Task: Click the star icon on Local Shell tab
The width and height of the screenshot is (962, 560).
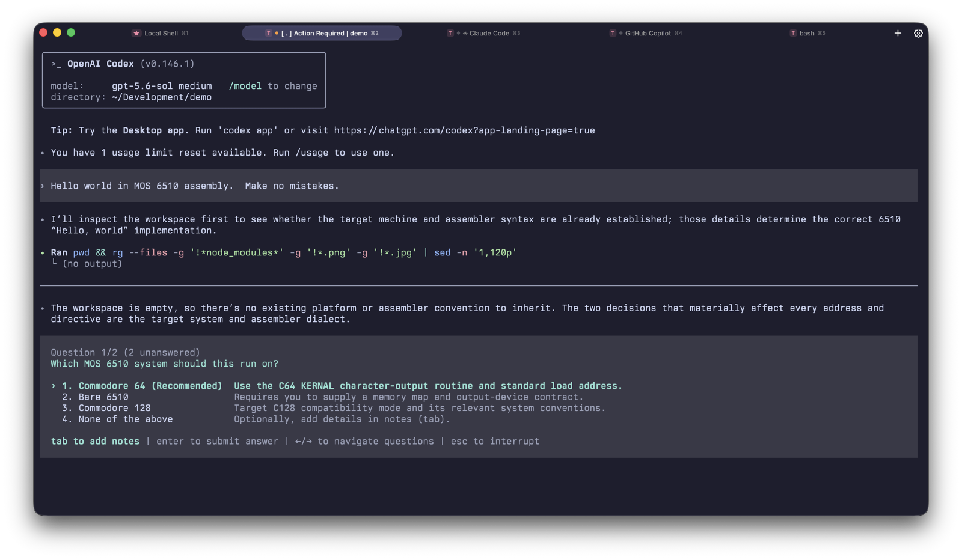Action: 136,33
